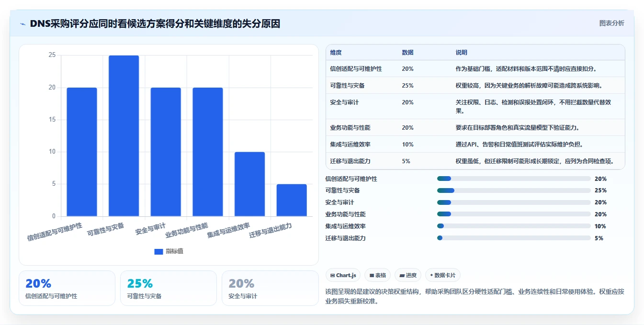
Task: Select the 进度 tag chip
Action: [408, 275]
